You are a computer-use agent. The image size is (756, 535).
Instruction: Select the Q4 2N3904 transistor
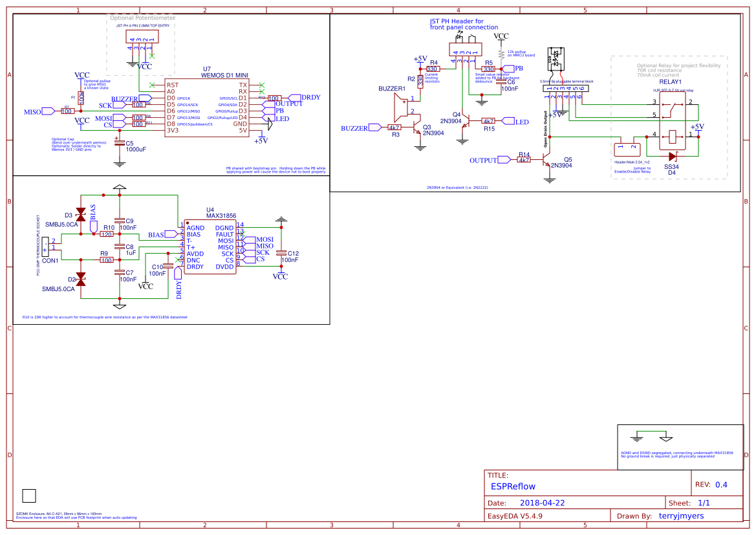(465, 122)
